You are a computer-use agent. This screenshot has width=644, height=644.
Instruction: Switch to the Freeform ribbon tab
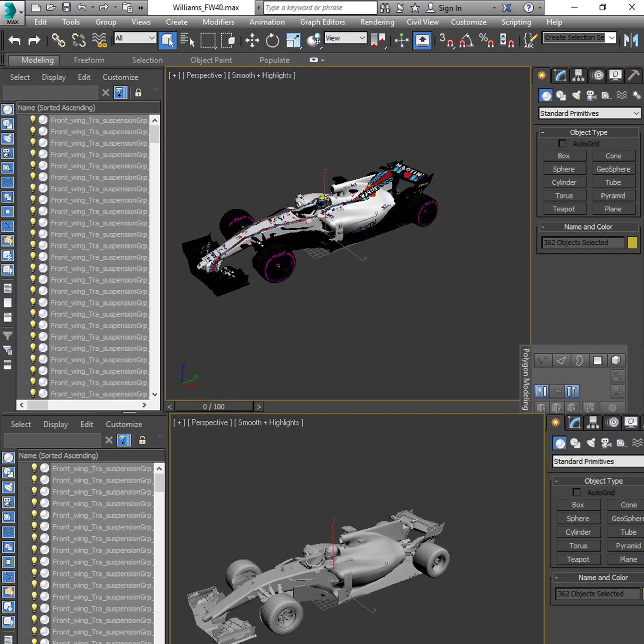pyautogui.click(x=89, y=60)
